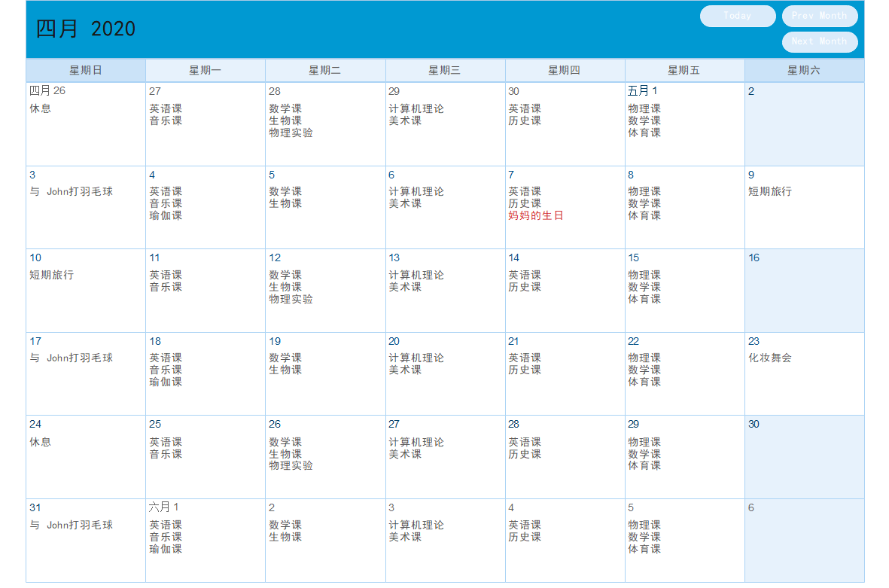Select the 化妆舞会 event on the 23rd
889x588 pixels.
click(x=769, y=358)
